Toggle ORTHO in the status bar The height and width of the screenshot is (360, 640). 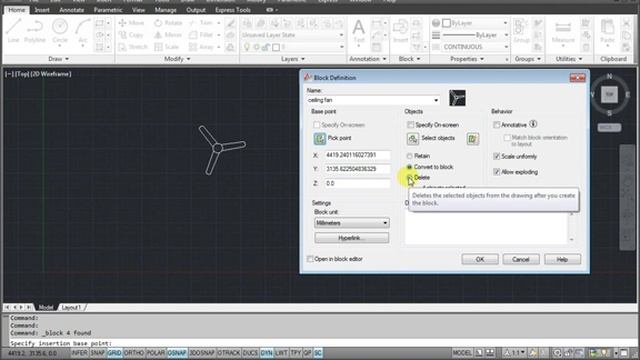pyautogui.click(x=133, y=353)
